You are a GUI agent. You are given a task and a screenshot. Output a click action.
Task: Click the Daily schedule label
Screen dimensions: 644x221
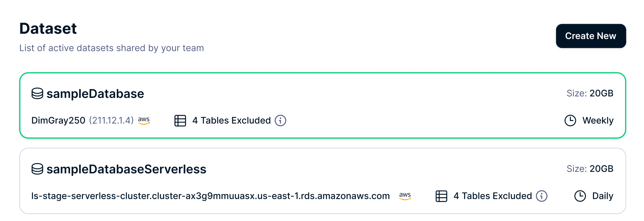point(603,196)
